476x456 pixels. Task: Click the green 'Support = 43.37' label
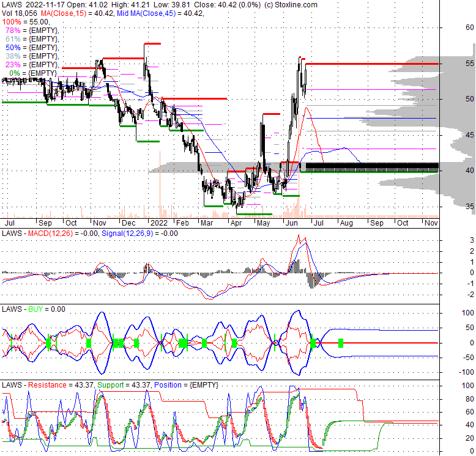coord(124,385)
